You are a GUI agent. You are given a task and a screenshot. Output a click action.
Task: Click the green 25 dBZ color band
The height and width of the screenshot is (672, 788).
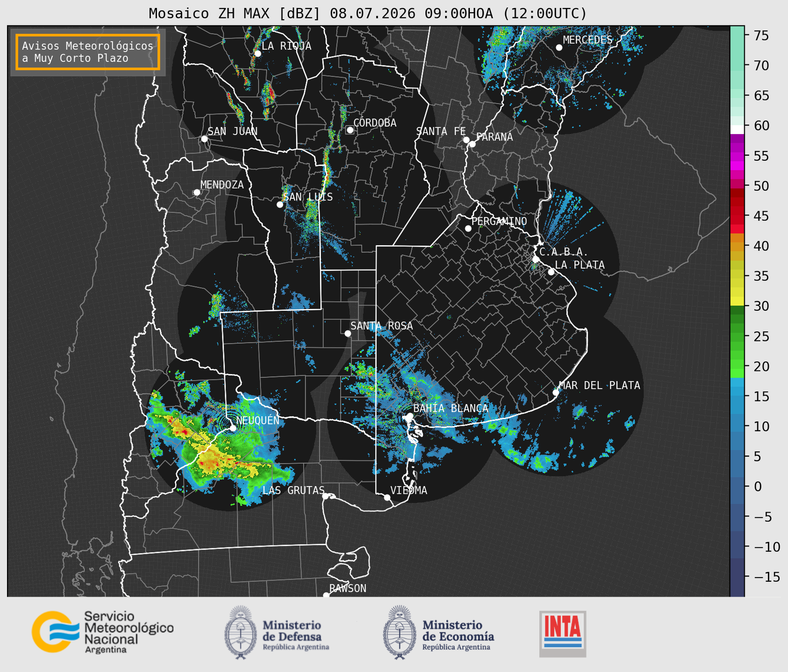point(737,336)
